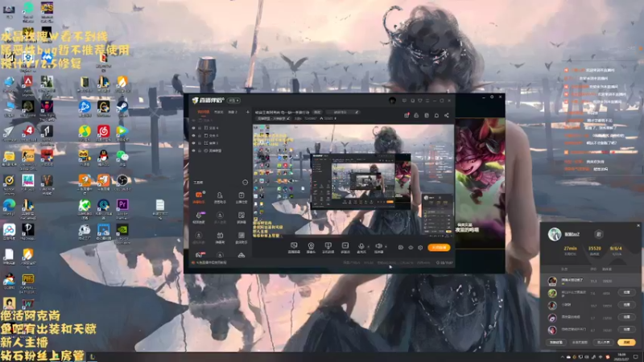Launch WeChat from the desktop
Image resolution: width=644 pixels, height=362 pixels.
[x=122, y=155]
